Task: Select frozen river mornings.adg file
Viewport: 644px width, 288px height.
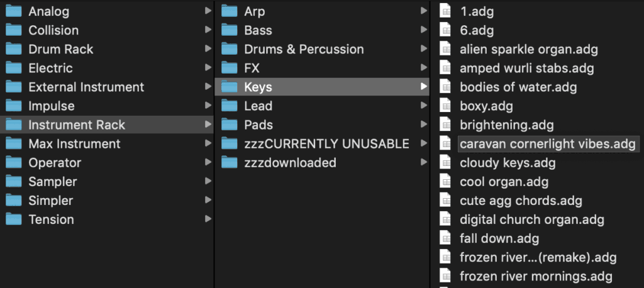Action: click(536, 276)
